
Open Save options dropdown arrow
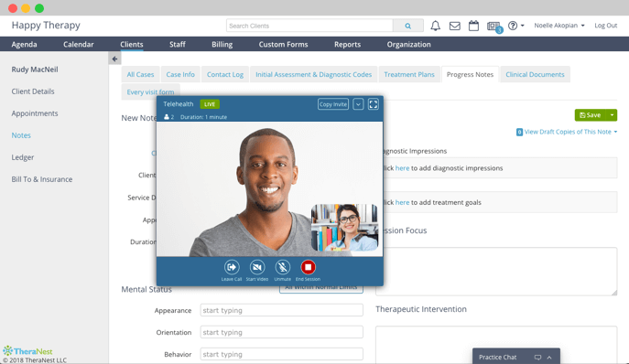612,115
